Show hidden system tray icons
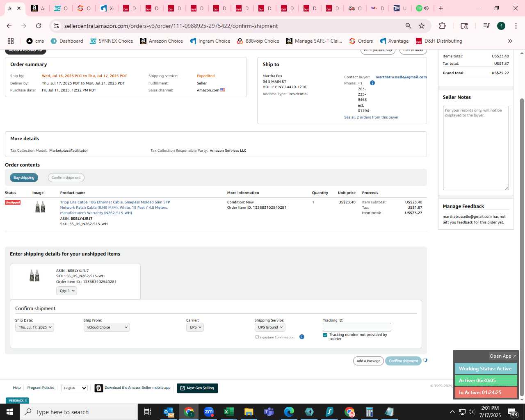This screenshot has width=525, height=420. point(452,412)
